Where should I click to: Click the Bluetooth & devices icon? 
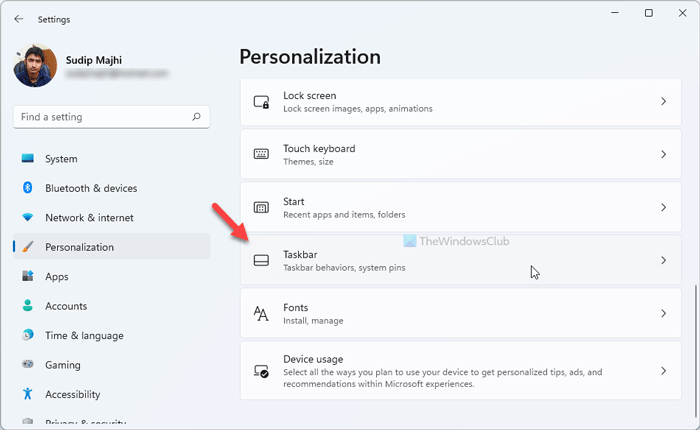click(28, 188)
